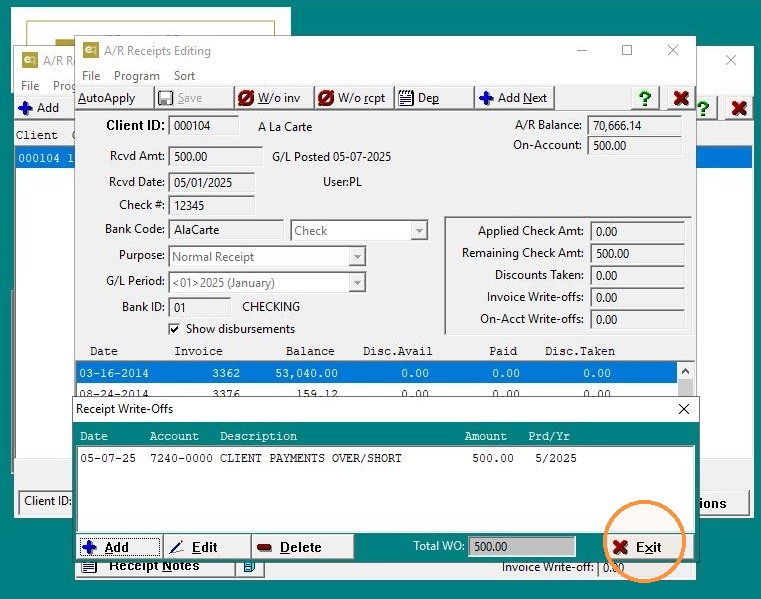
Task: Click the A La Carte client name
Action: (x=285, y=127)
